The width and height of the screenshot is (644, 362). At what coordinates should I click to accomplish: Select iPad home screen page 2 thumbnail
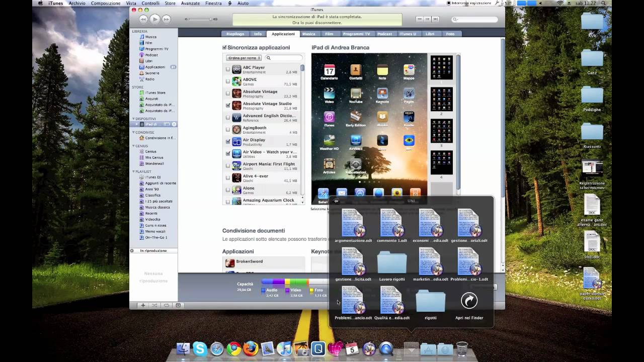point(441,99)
